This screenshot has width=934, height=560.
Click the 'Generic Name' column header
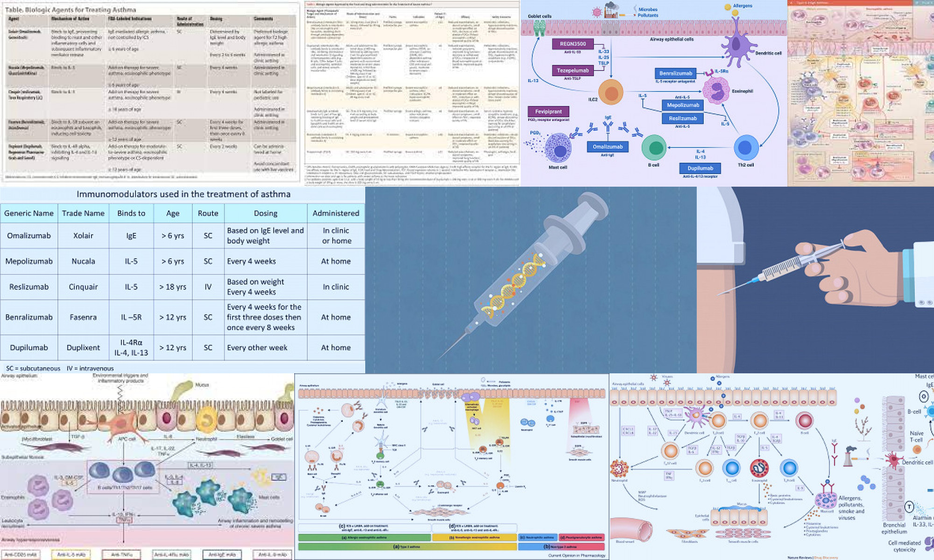point(29,213)
